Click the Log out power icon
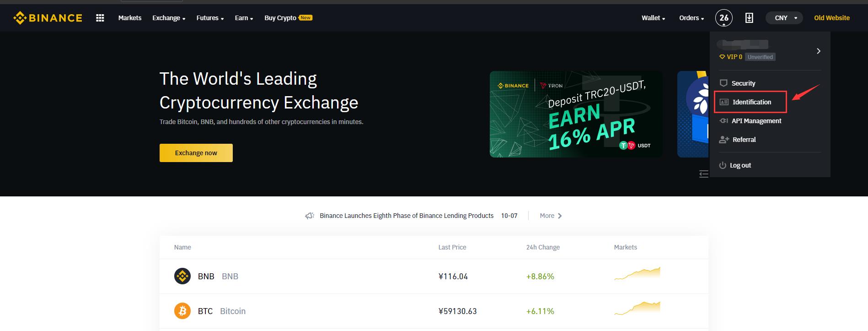The width and height of the screenshot is (868, 331). [x=723, y=165]
